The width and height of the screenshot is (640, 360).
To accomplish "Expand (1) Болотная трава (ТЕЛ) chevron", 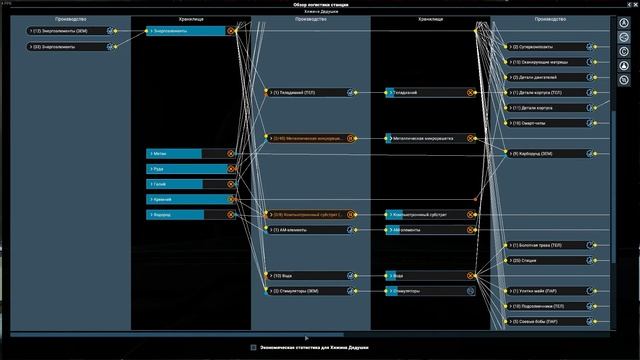I will [510, 245].
